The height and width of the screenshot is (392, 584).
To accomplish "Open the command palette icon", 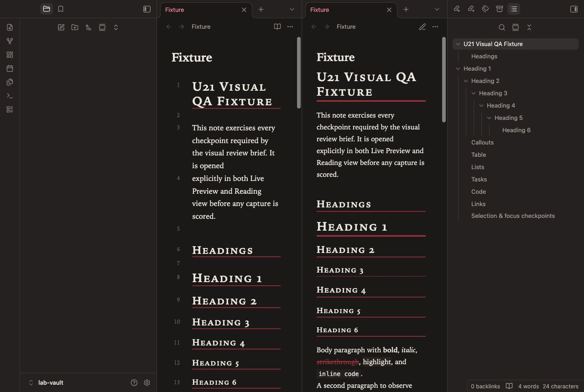I will click(x=10, y=96).
